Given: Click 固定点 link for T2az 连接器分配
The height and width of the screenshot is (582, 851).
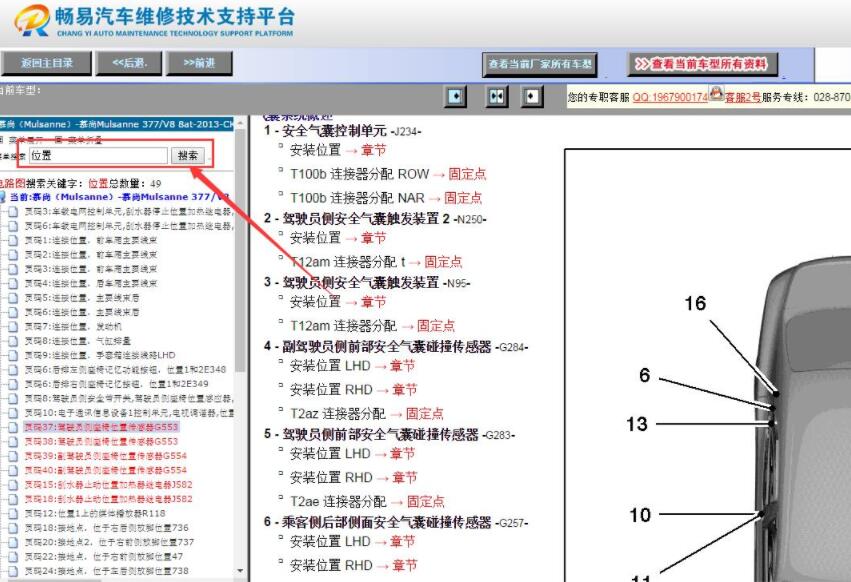Looking at the screenshot, I should (425, 414).
